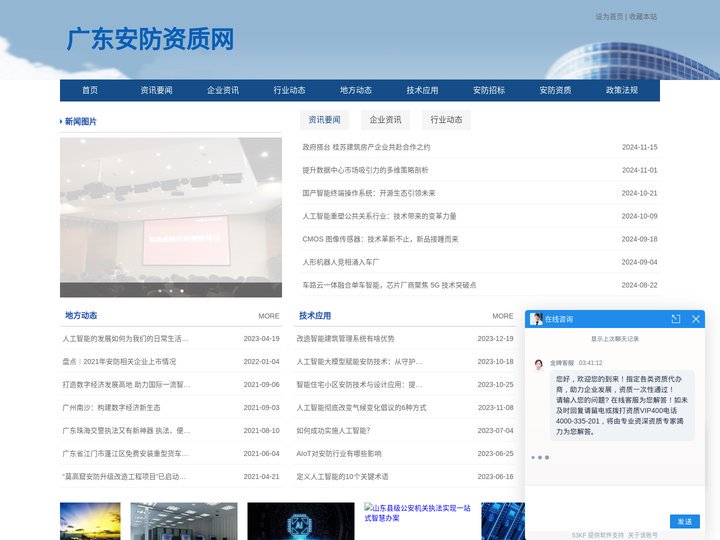Viewport: 720px width, 540px height.
Task: Open article 提升数据中心市场吸引力的多维策略剖析
Action: tap(365, 170)
